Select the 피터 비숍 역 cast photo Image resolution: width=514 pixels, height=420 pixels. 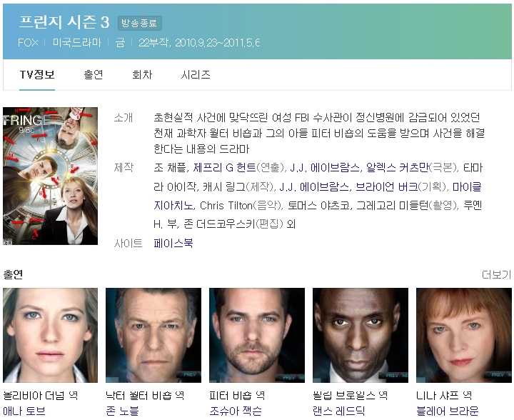click(257, 335)
